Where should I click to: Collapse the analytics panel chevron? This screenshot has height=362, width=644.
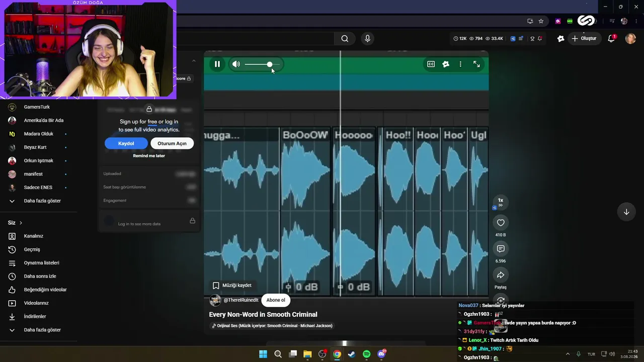[194, 61]
